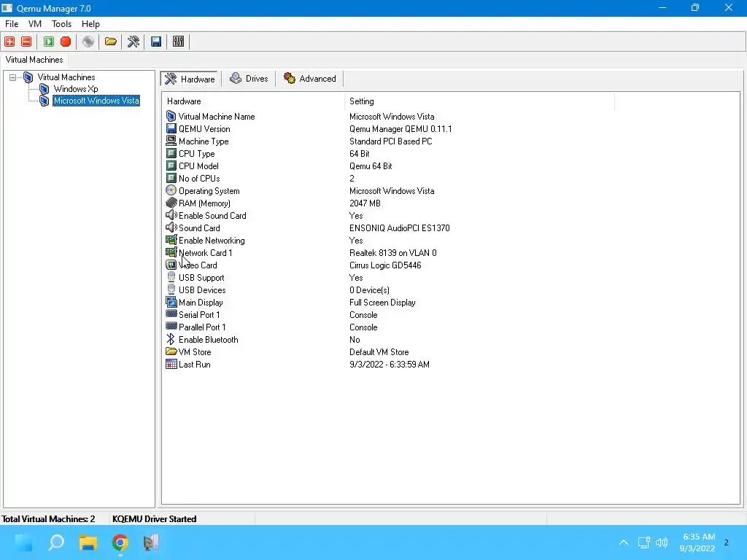Select the Microsoft Windows Vista tree item
The height and width of the screenshot is (560, 747).
point(96,101)
